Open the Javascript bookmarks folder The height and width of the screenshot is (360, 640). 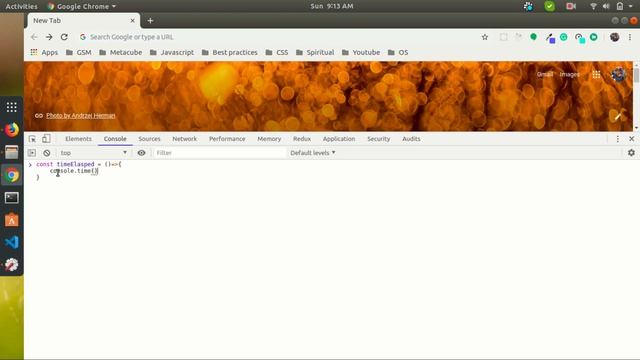(x=172, y=52)
